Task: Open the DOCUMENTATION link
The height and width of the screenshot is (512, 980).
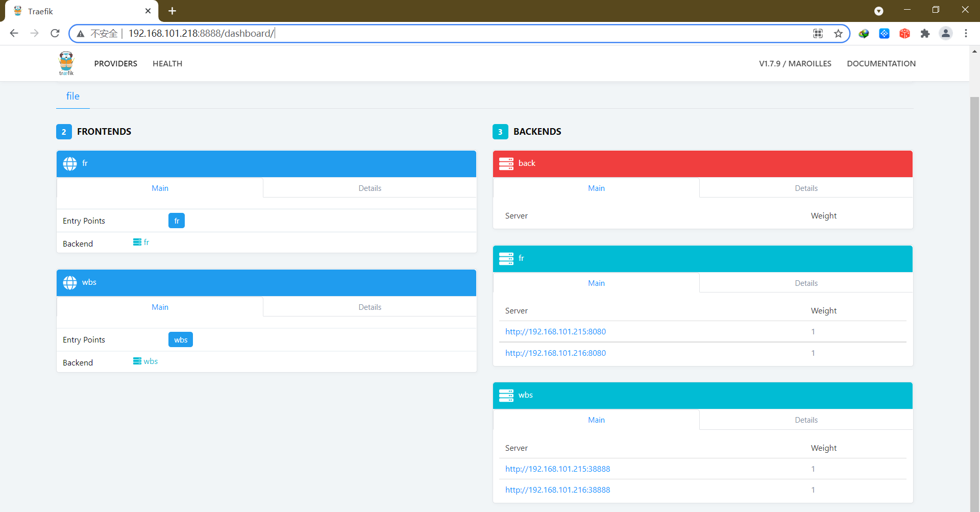Action: point(881,63)
